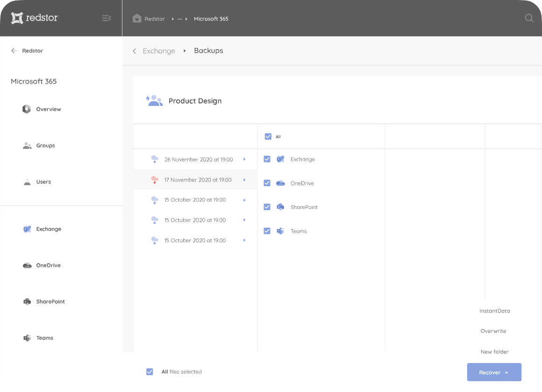Image resolution: width=542 pixels, height=392 pixels.
Task: Click the Teams icon in the backup list
Action: tap(280, 231)
